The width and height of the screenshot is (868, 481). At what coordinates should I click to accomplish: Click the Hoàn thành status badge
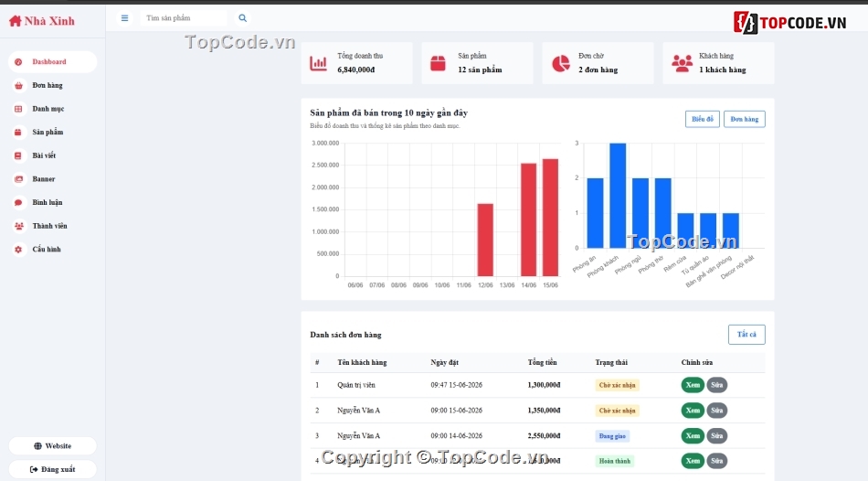(615, 461)
